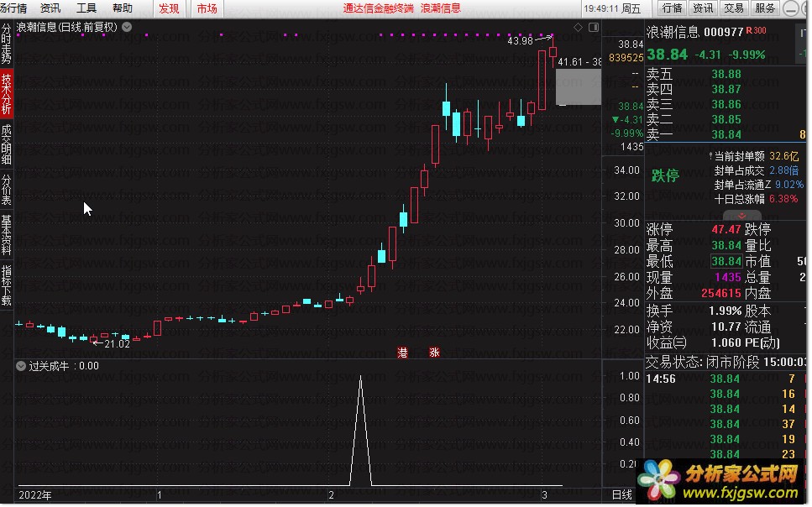Image resolution: width=812 pixels, height=507 pixels.
Task: Click the large green last price 38.84
Action: click(x=667, y=55)
